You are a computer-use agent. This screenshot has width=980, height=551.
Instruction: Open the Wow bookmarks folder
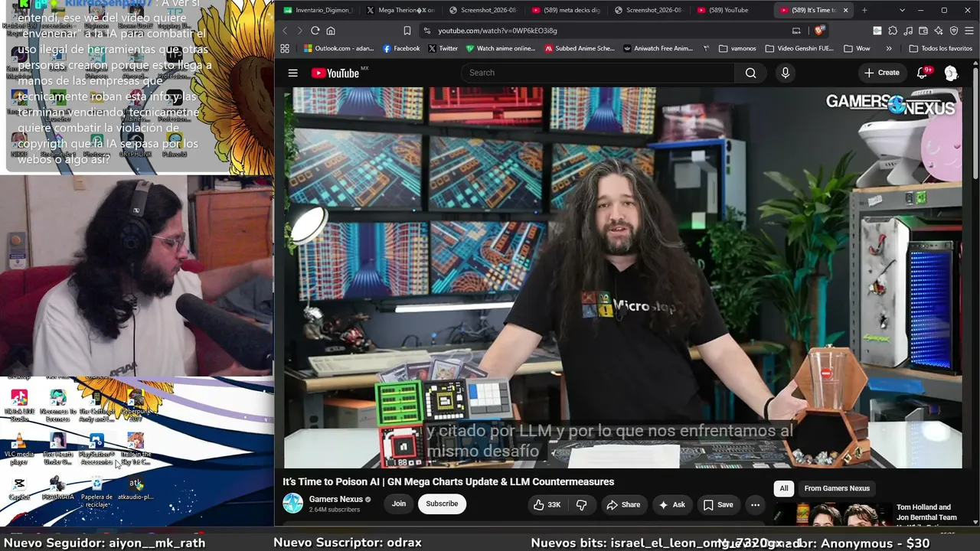[x=857, y=48]
